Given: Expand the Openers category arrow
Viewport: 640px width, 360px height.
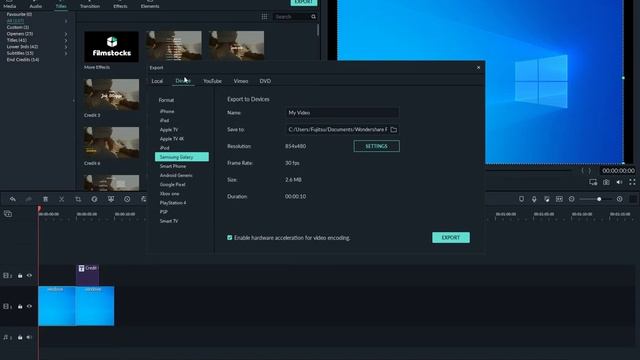Looking at the screenshot, I should (66, 34).
